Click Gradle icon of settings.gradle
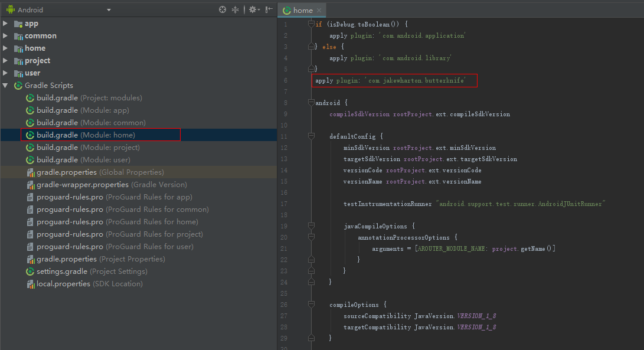 tap(30, 271)
